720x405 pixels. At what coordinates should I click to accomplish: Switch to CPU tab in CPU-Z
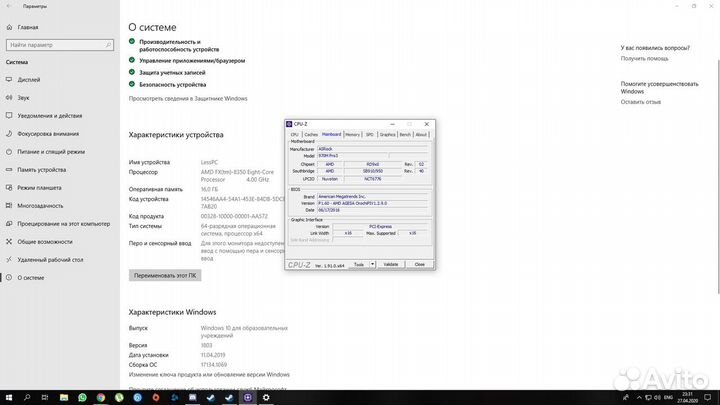[x=294, y=135]
